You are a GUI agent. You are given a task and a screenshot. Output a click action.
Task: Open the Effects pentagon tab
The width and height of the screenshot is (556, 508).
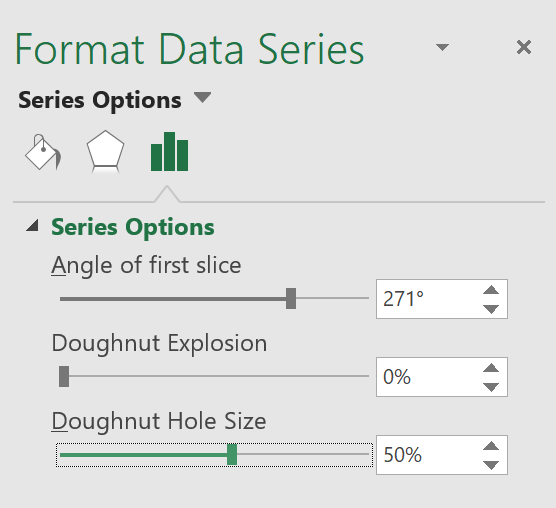pos(105,151)
